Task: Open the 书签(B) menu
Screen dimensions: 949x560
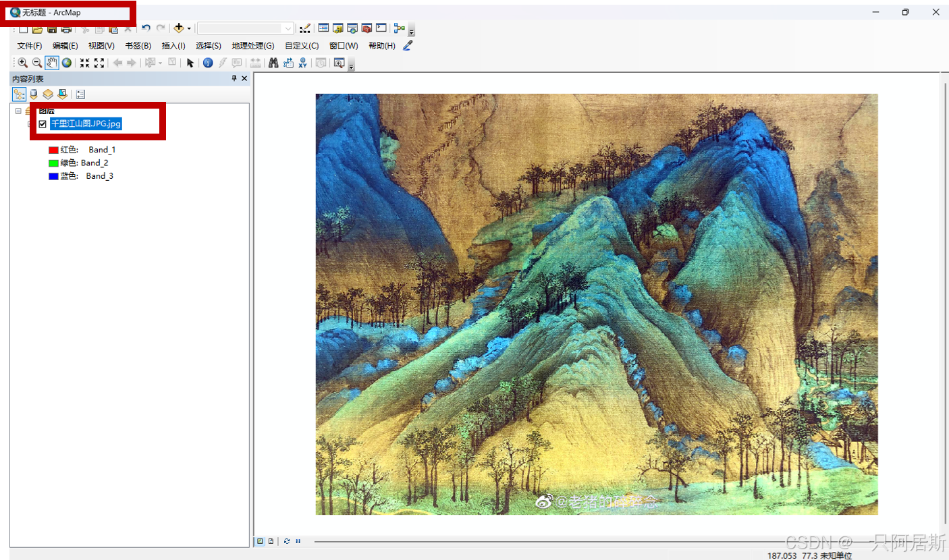Action: (x=138, y=46)
